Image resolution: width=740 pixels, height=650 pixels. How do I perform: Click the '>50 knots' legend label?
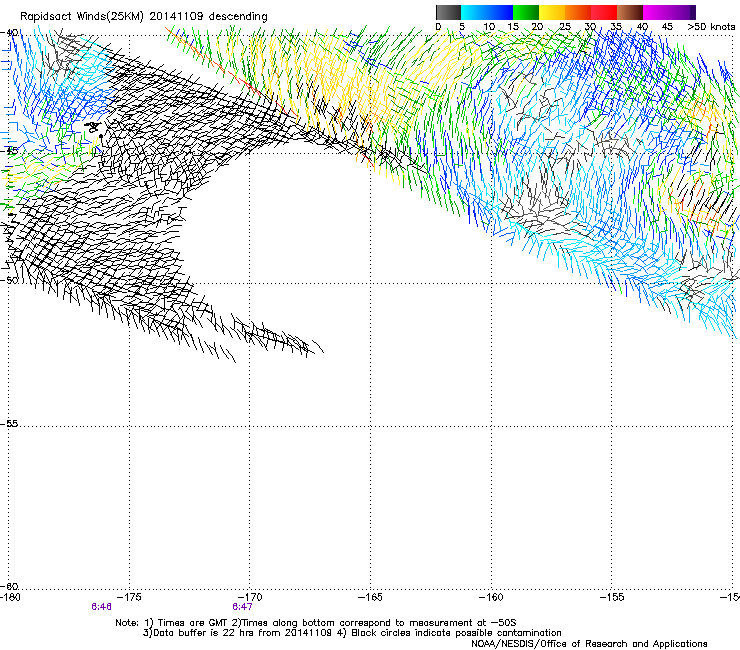click(711, 27)
